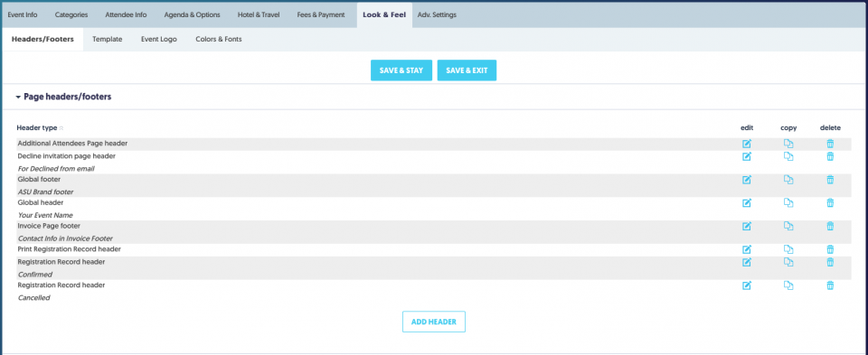
Task: Delete the Cancelled Registration Record header
Action: [830, 285]
